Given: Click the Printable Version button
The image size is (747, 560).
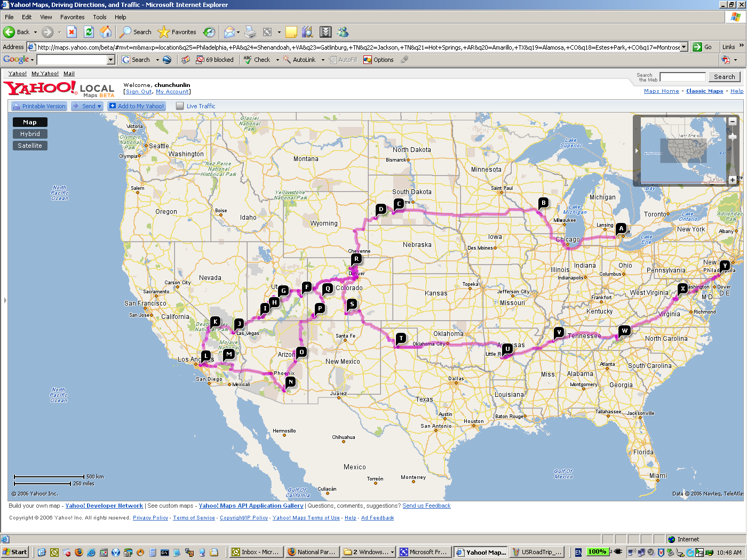Looking at the screenshot, I should click(x=39, y=106).
